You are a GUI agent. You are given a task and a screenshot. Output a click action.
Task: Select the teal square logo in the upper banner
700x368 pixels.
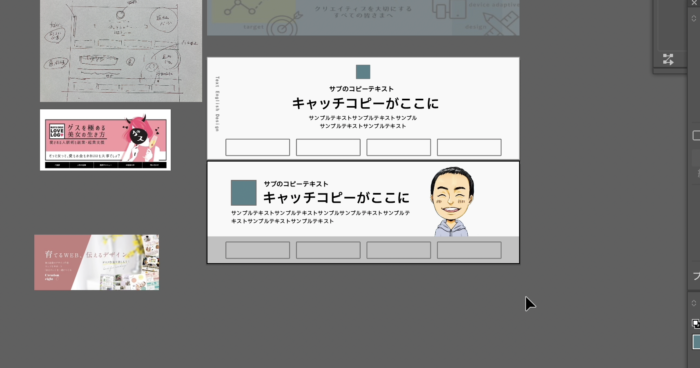(x=363, y=72)
